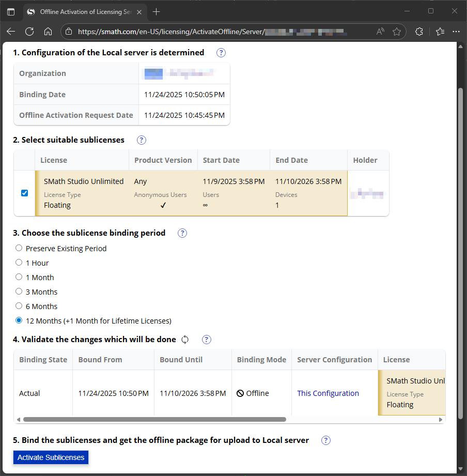The width and height of the screenshot is (467, 476).
Task: Click the page vertical scrollbar thumb
Action: [x=460, y=253]
